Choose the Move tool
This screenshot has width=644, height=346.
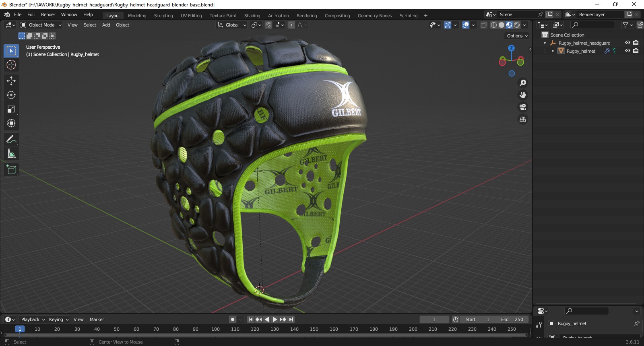(11, 81)
